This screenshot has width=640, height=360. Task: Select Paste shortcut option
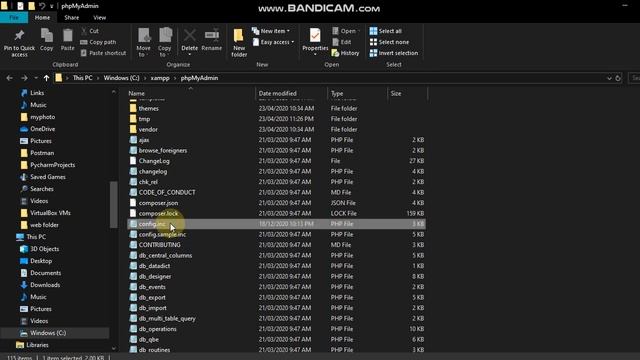coord(103,53)
